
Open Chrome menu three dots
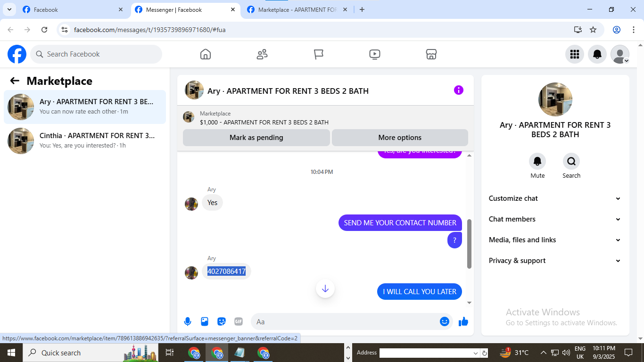(x=633, y=30)
